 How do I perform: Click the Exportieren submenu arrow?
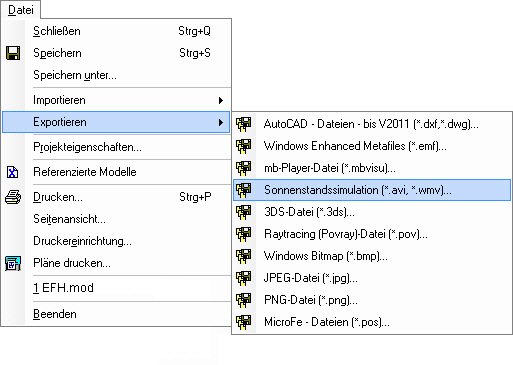[221, 122]
